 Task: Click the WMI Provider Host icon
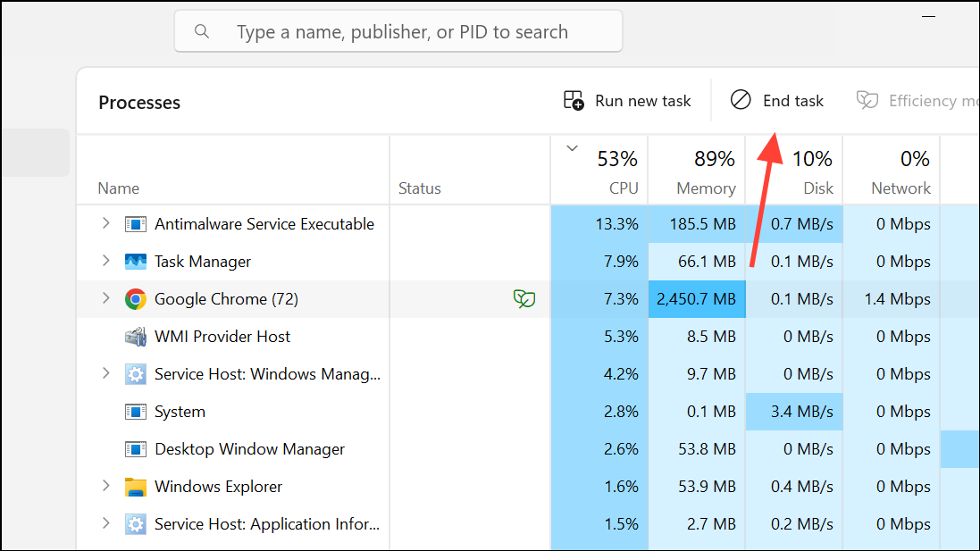click(136, 336)
